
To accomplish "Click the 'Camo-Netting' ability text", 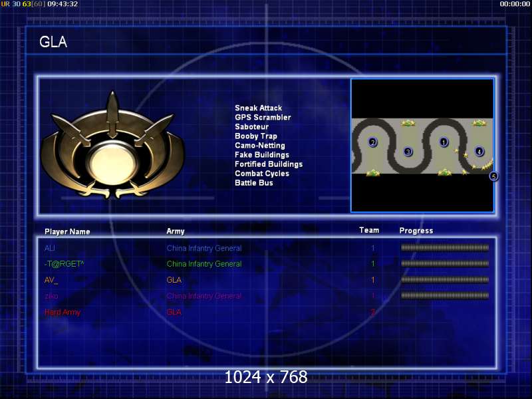I will point(260,146).
